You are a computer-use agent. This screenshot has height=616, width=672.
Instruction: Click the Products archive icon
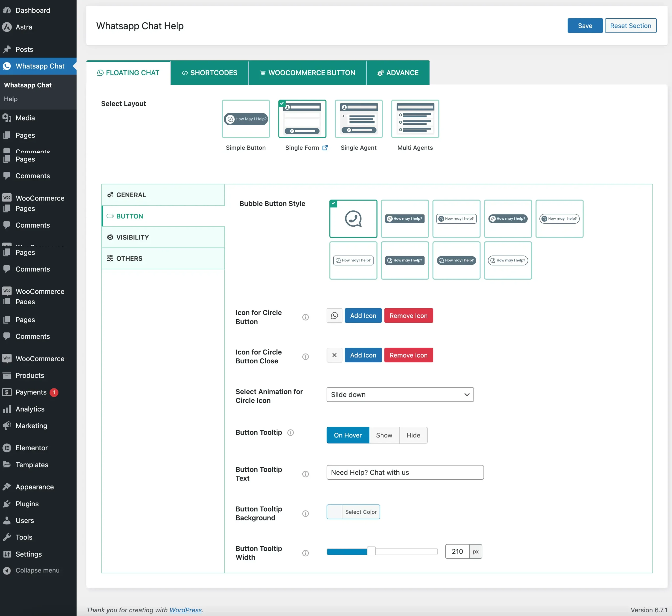click(7, 375)
